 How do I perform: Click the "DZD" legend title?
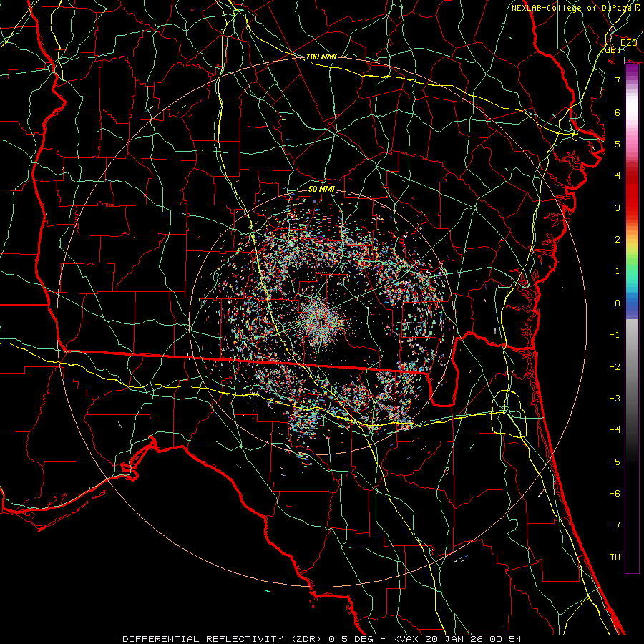click(x=628, y=43)
